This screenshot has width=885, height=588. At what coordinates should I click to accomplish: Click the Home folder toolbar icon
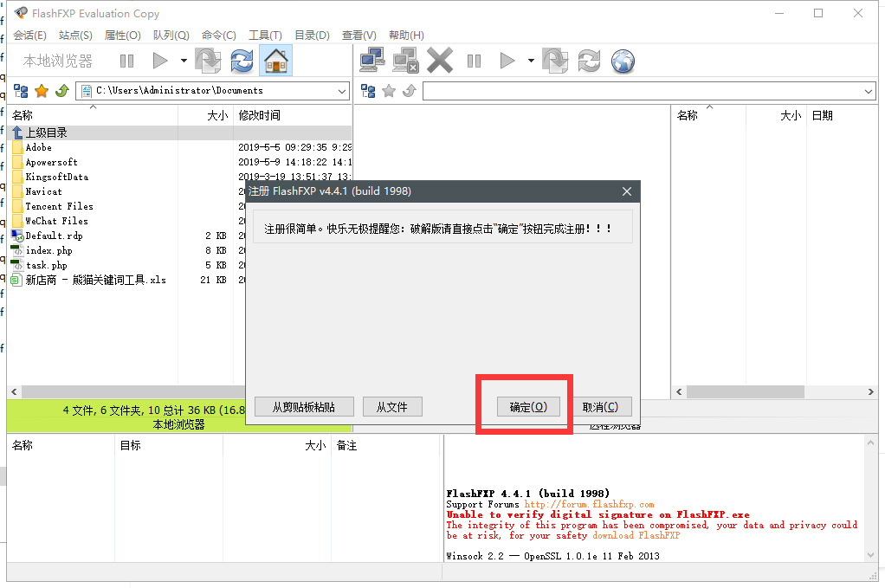(x=275, y=61)
